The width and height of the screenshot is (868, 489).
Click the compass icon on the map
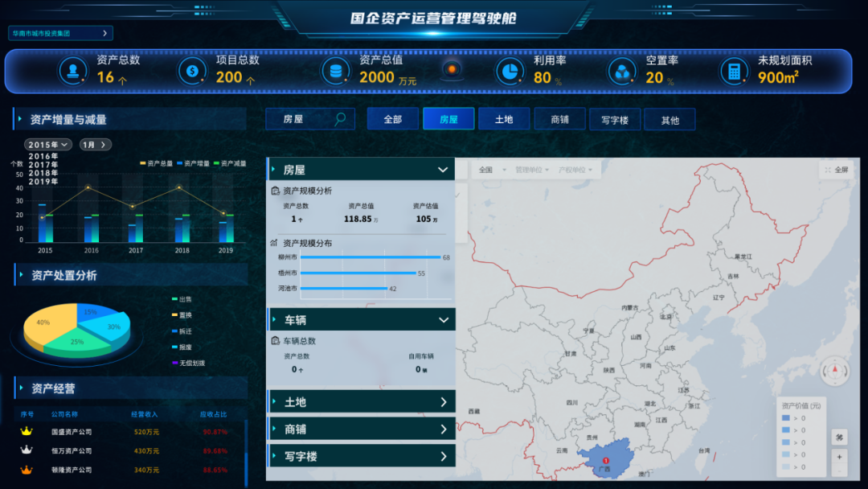pos(834,372)
